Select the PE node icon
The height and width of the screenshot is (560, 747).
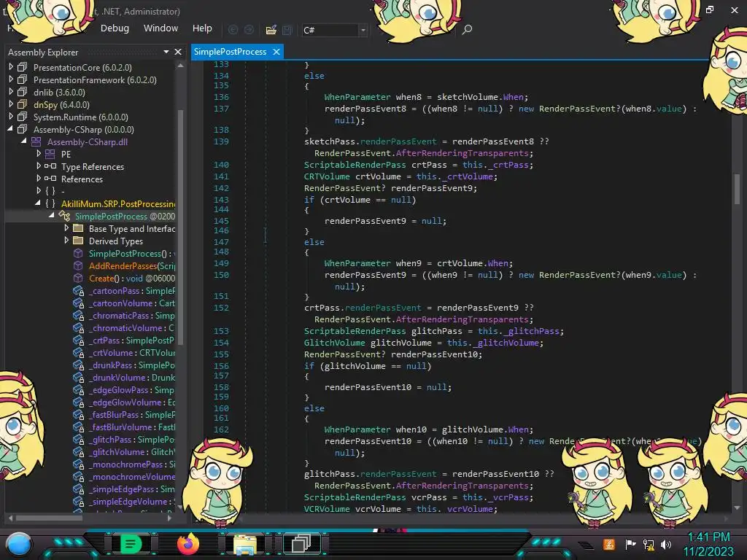pyautogui.click(x=50, y=154)
